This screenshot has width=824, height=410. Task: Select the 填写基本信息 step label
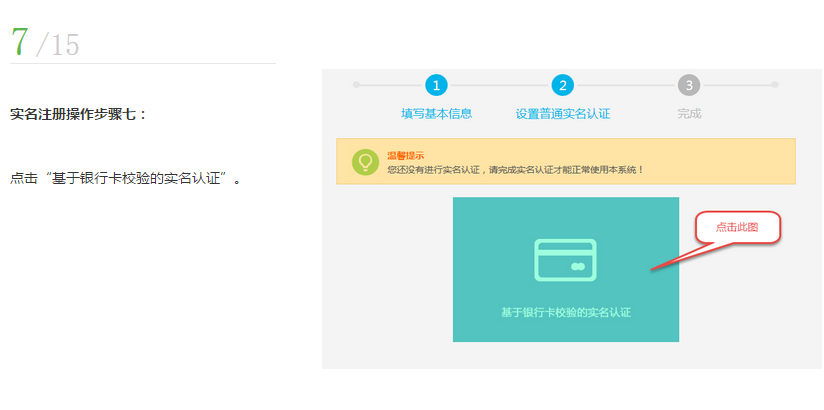pyautogui.click(x=436, y=114)
